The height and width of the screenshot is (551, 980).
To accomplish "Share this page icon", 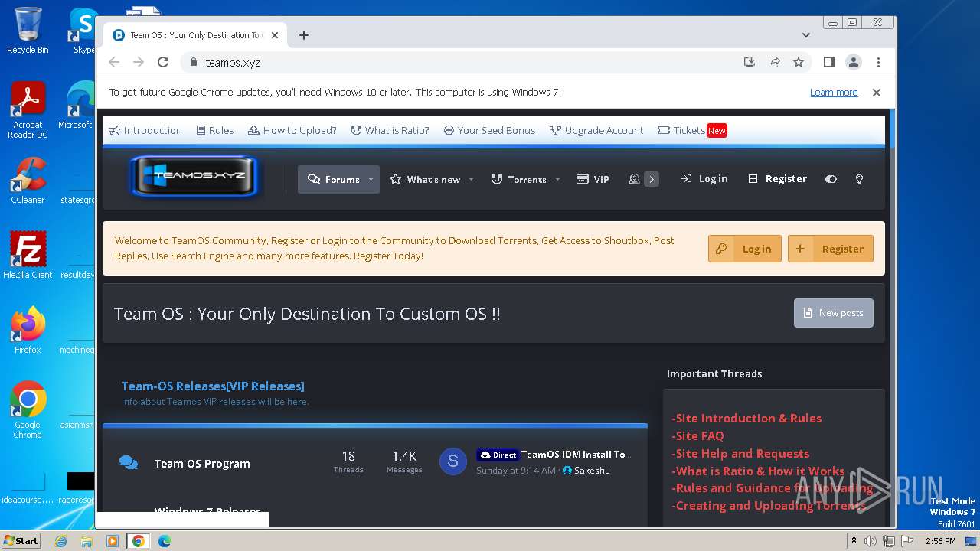I will point(774,63).
